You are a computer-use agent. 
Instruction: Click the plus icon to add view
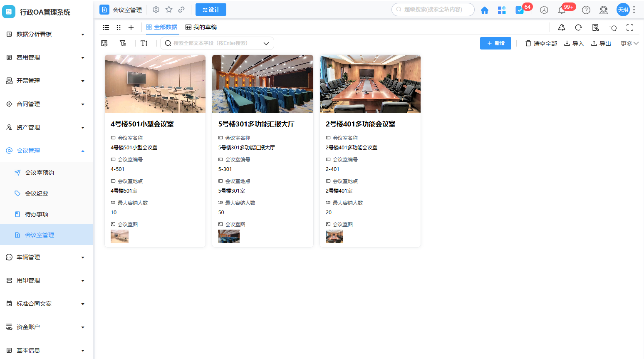[131, 27]
